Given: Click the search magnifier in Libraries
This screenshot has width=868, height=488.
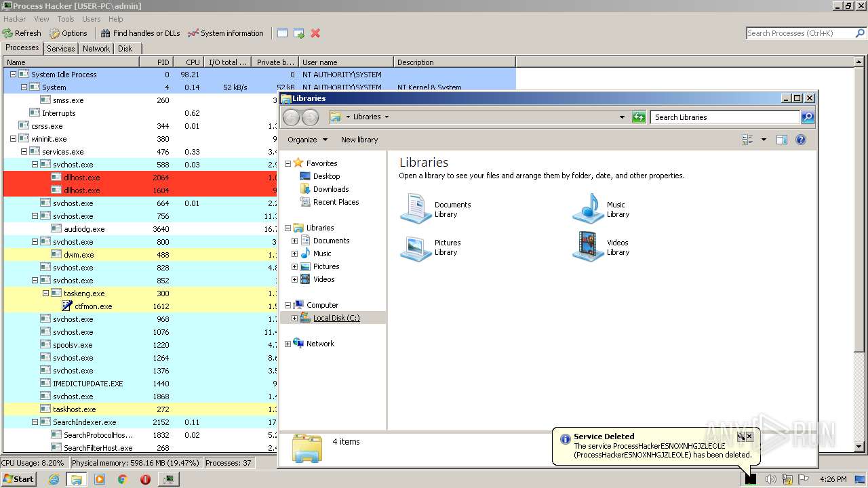Looking at the screenshot, I should tap(807, 117).
